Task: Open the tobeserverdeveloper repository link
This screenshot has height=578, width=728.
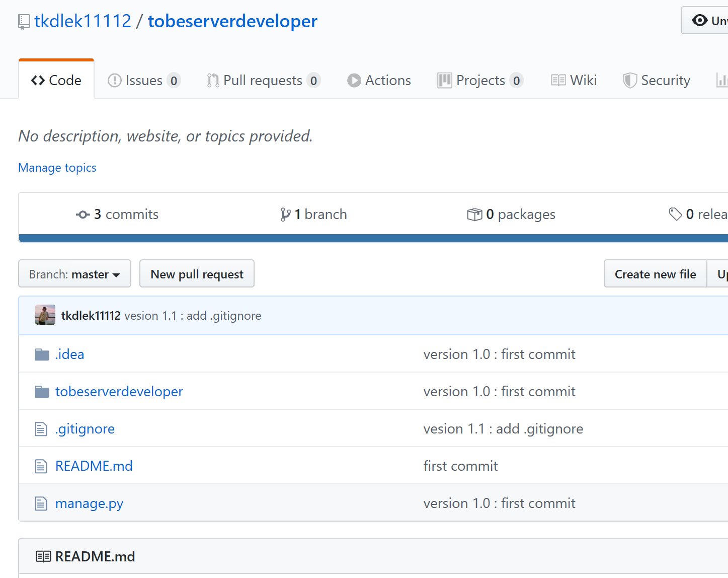Action: (232, 21)
